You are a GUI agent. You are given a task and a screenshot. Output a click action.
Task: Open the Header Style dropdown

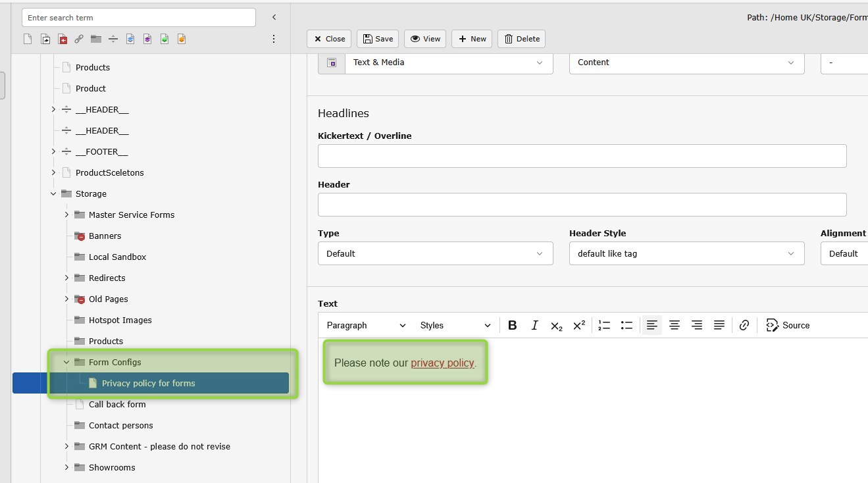686,253
